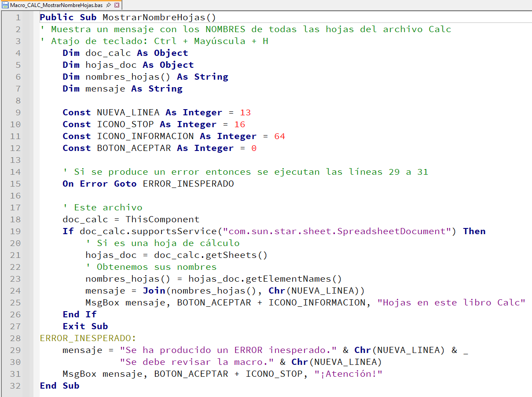Click the On Error Goto statement
This screenshot has height=397, width=532.
pyautogui.click(x=99, y=184)
